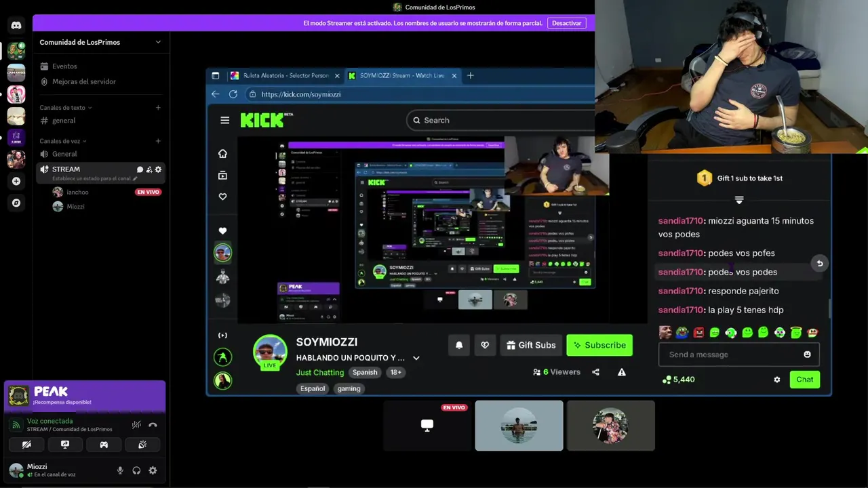The width and height of the screenshot is (868, 488).
Task: Open Kick chat settings gear
Action: (x=777, y=380)
